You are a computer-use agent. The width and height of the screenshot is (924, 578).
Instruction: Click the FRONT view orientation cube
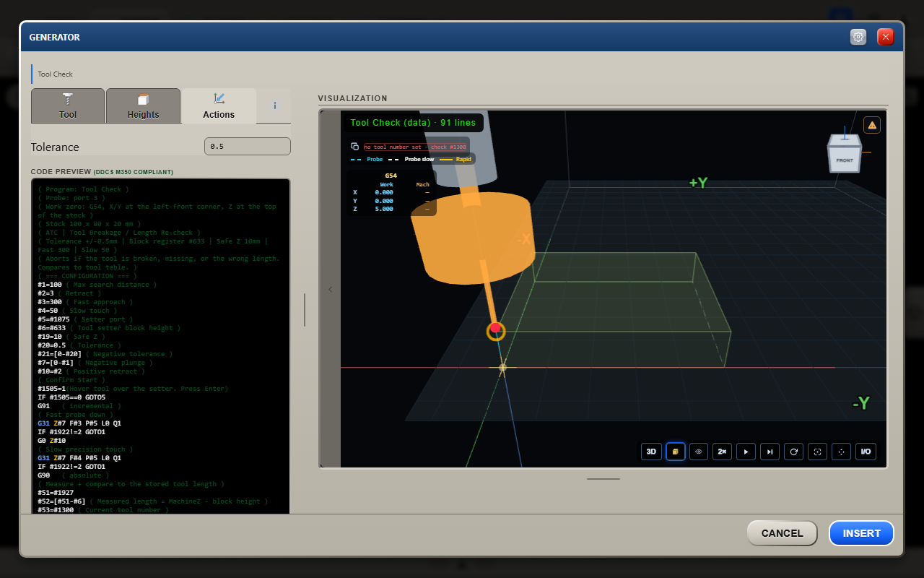point(845,155)
